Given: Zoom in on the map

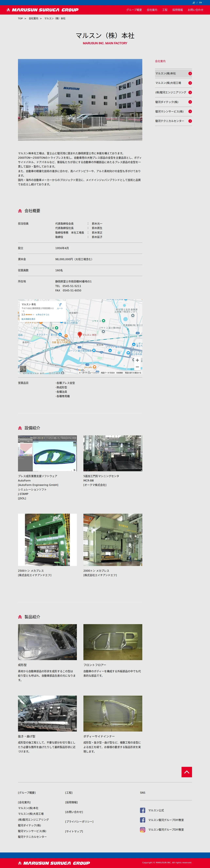Looking at the screenshot, I should 137,360.
